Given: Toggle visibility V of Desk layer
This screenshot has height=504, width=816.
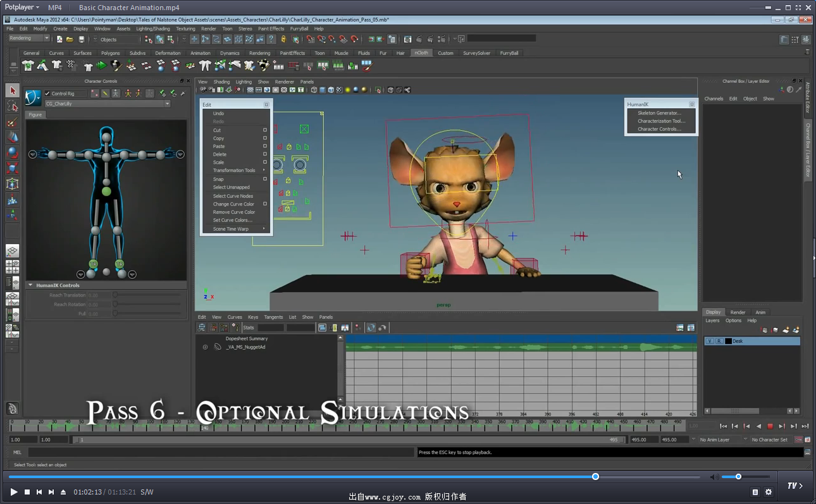Looking at the screenshot, I should [710, 341].
